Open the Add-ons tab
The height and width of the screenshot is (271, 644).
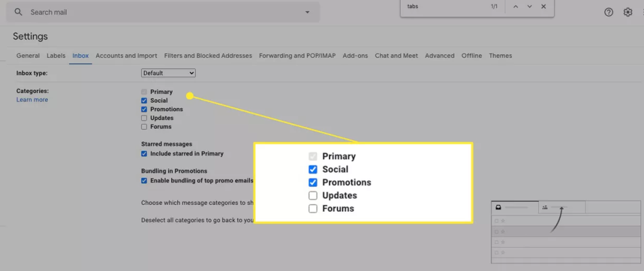click(355, 55)
